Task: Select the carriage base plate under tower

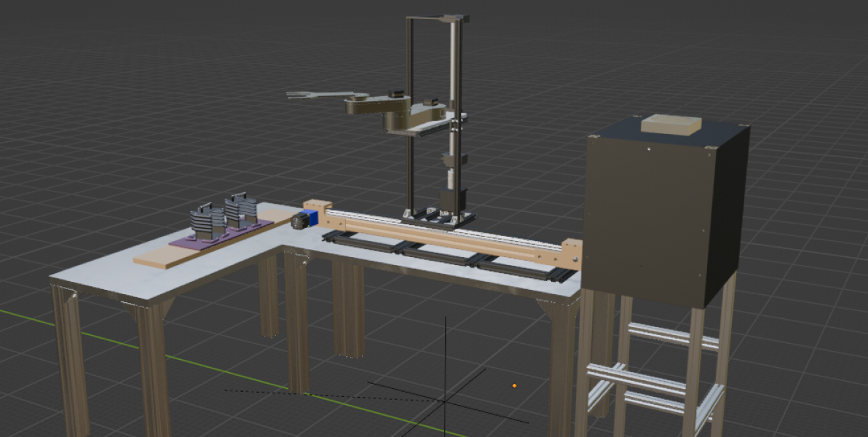Action: click(438, 219)
